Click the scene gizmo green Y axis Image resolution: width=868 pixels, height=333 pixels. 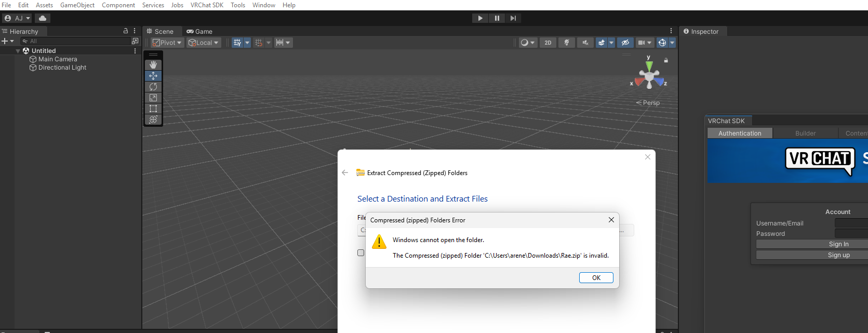(x=649, y=66)
